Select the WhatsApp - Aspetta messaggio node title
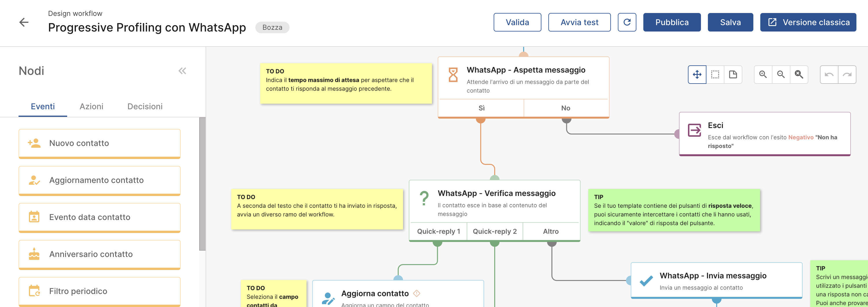The image size is (868, 307). [x=526, y=70]
